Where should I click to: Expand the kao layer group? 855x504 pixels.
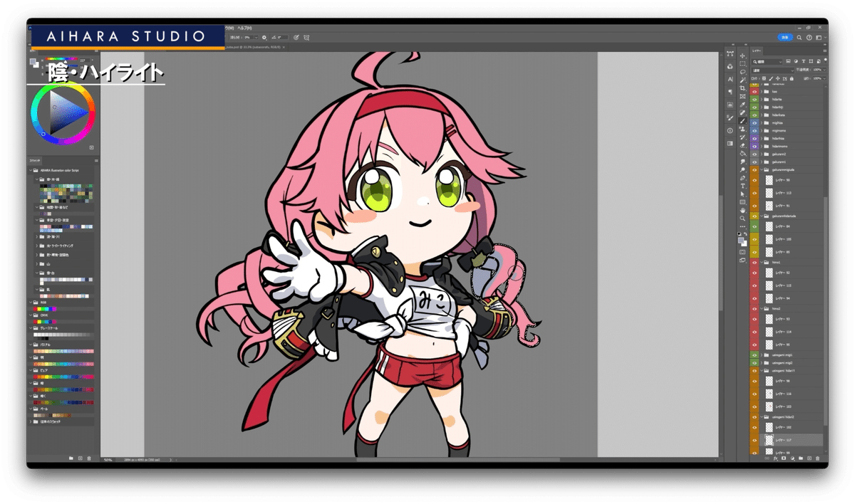point(762,91)
